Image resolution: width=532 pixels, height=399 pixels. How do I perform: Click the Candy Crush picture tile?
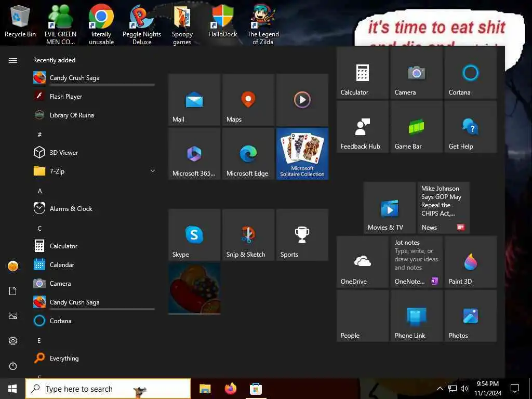click(194, 289)
